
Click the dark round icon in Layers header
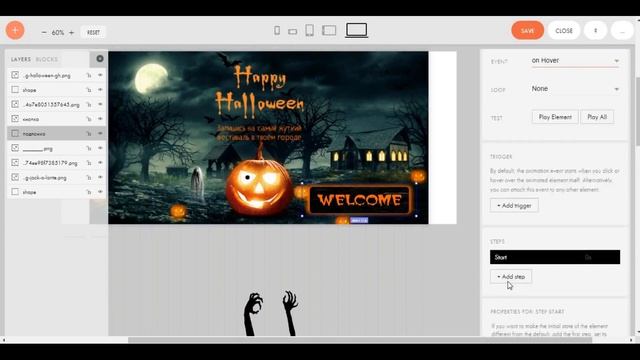pos(100,59)
